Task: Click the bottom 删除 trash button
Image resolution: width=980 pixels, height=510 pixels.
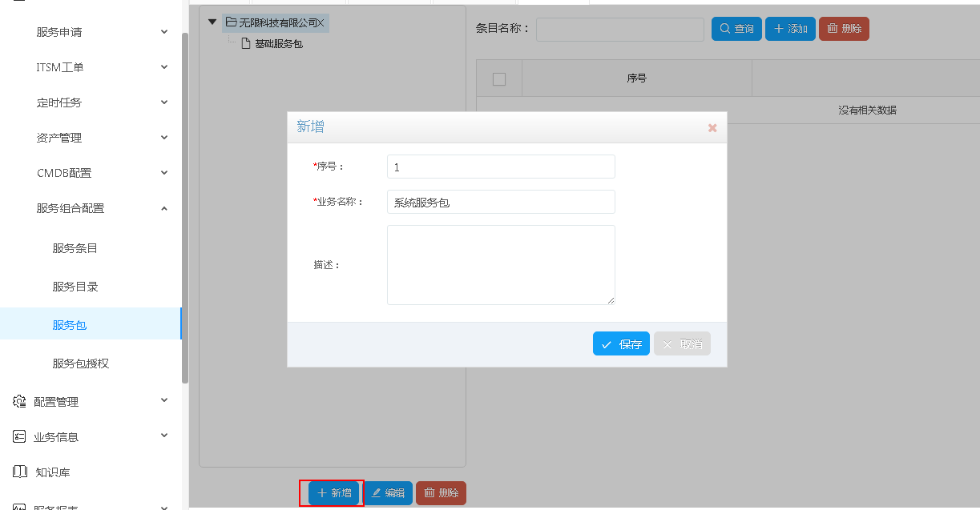Action: click(x=441, y=493)
